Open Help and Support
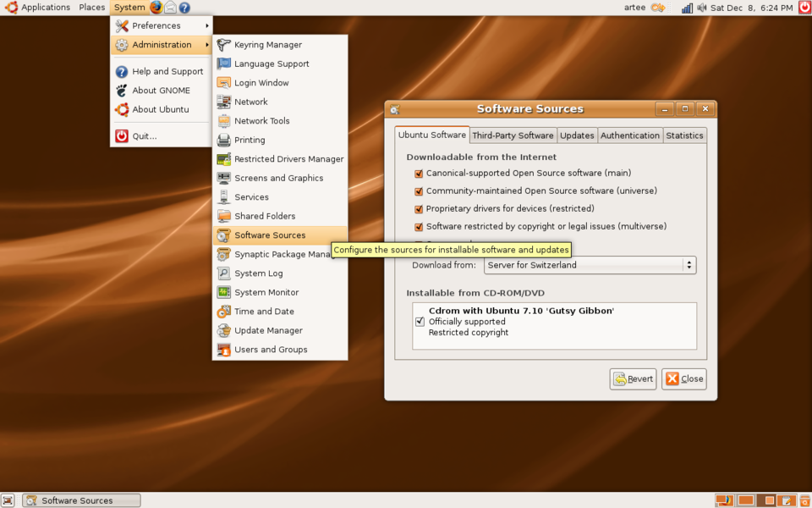This screenshot has height=508, width=812. tap(161, 71)
